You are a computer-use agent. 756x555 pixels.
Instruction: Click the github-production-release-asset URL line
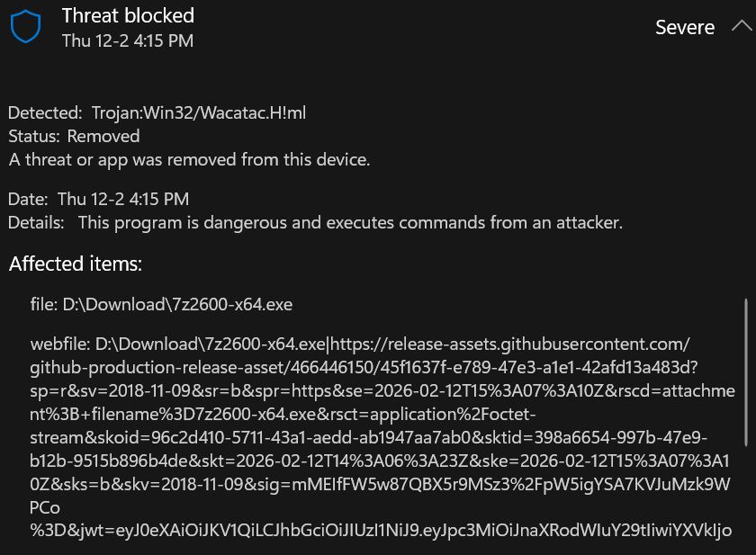pos(360,368)
